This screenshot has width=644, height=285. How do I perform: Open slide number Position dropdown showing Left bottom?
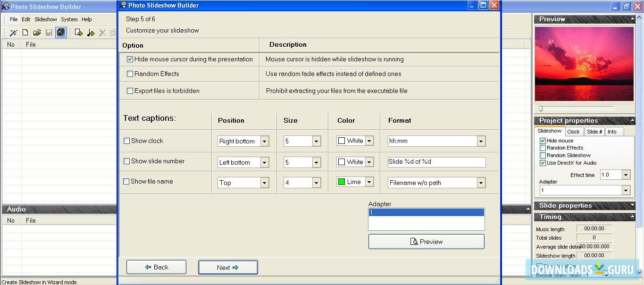click(x=264, y=162)
